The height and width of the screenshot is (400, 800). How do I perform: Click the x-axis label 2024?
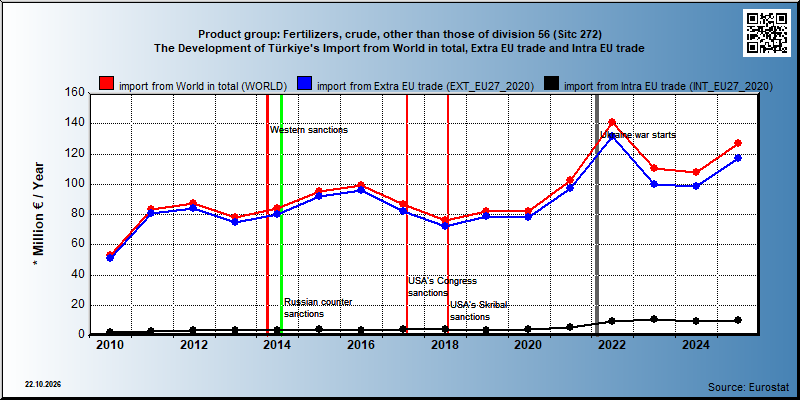point(696,345)
